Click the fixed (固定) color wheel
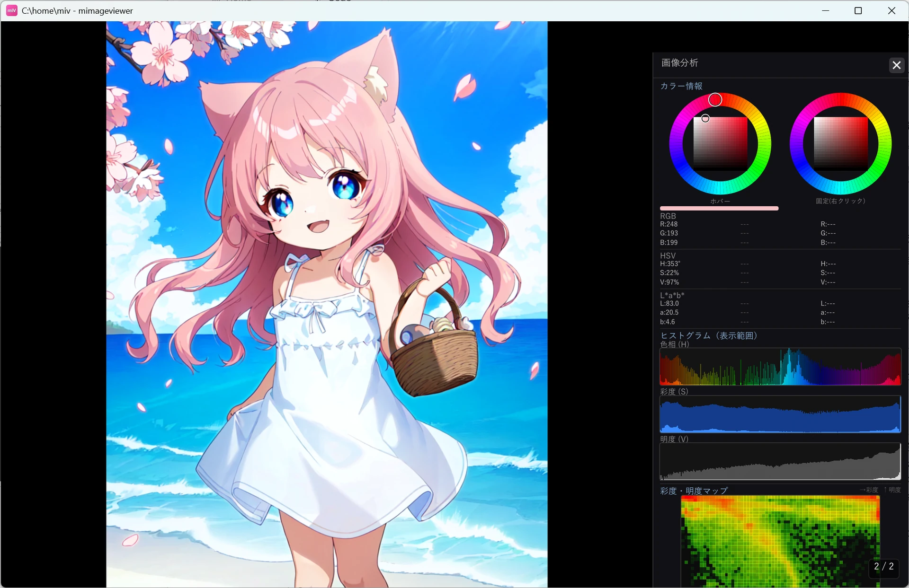Screen dimensions: 909x588 coord(841,143)
